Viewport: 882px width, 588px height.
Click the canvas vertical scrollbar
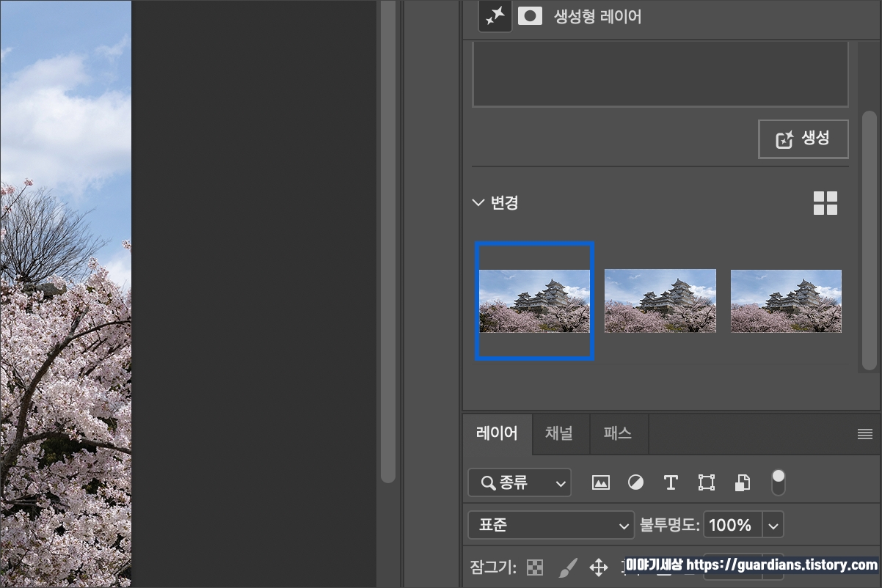tap(388, 241)
